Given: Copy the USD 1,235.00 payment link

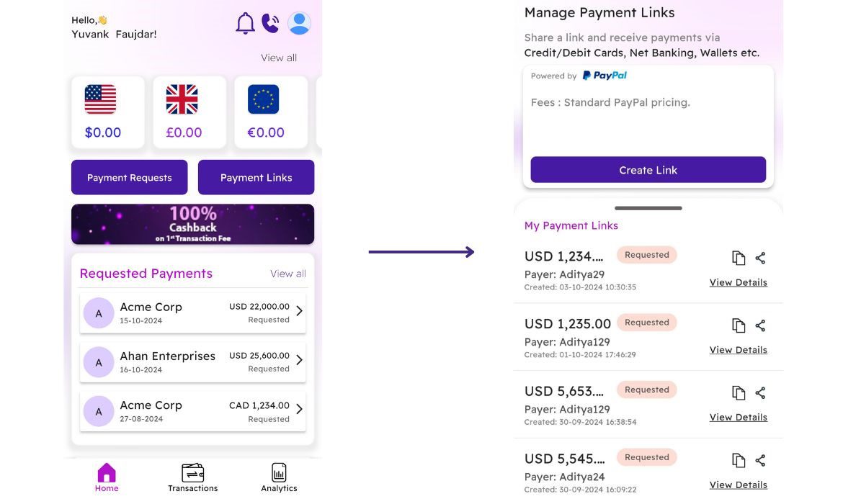Looking at the screenshot, I should click(x=738, y=325).
